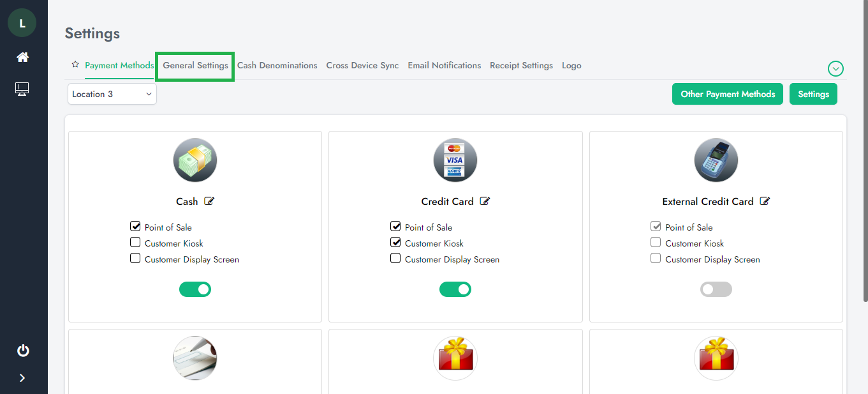868x394 pixels.
Task: Open the Location 3 dropdown
Action: click(112, 94)
